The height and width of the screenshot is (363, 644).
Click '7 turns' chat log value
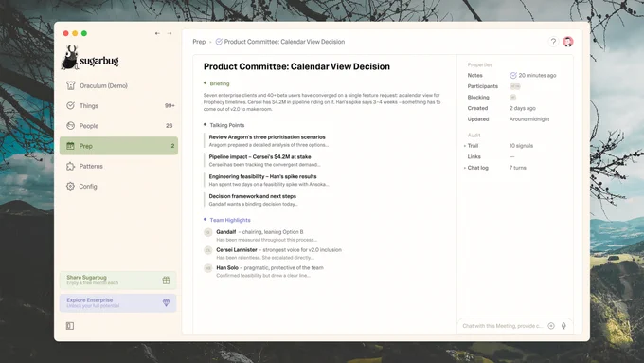(x=517, y=168)
